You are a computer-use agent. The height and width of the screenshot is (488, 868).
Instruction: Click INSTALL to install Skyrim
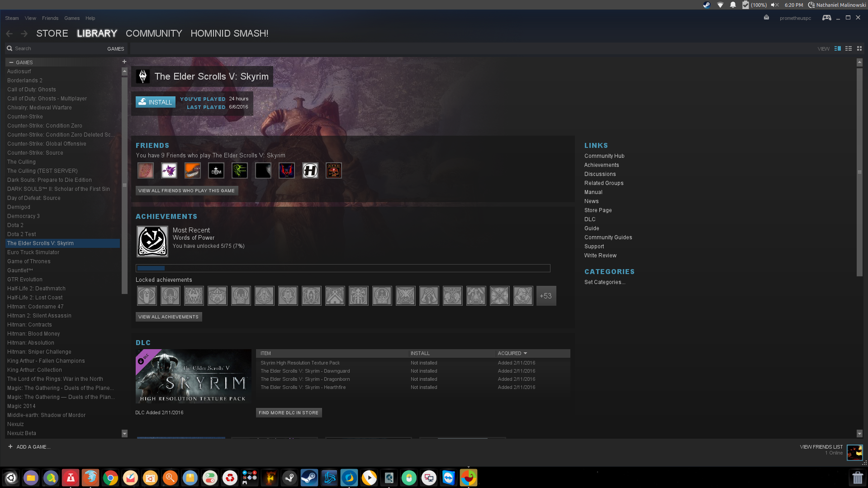click(x=156, y=102)
